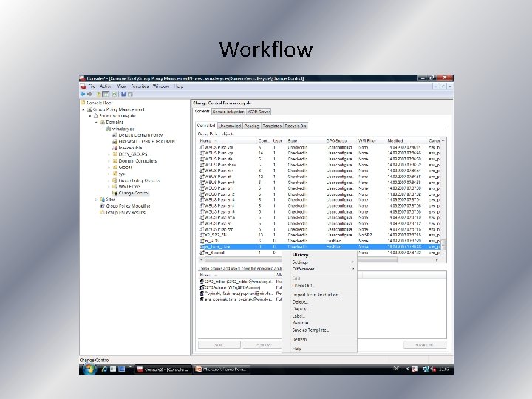
Task: Click the Internet Explorer quick launch icon
Action: coord(104,369)
